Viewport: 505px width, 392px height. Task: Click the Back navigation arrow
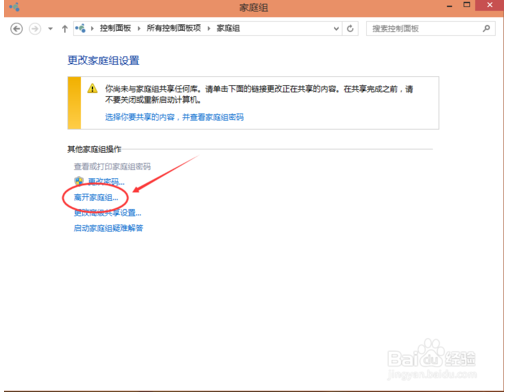click(16, 29)
